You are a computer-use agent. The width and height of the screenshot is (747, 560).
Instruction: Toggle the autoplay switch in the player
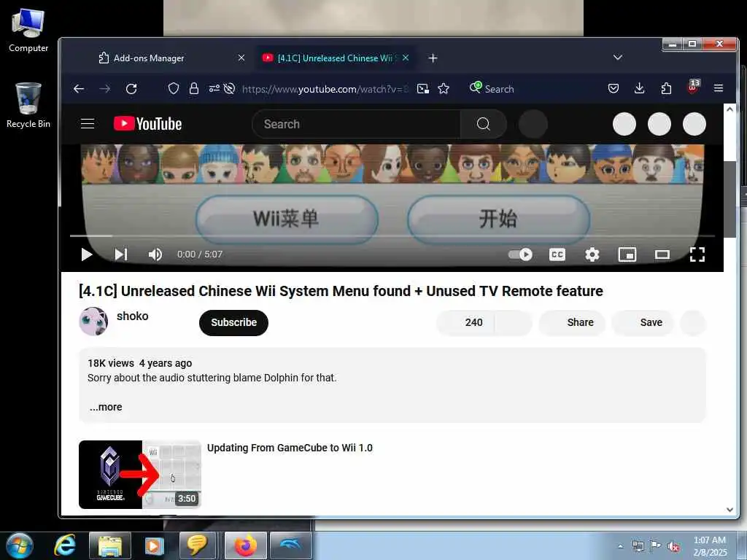[x=520, y=254]
